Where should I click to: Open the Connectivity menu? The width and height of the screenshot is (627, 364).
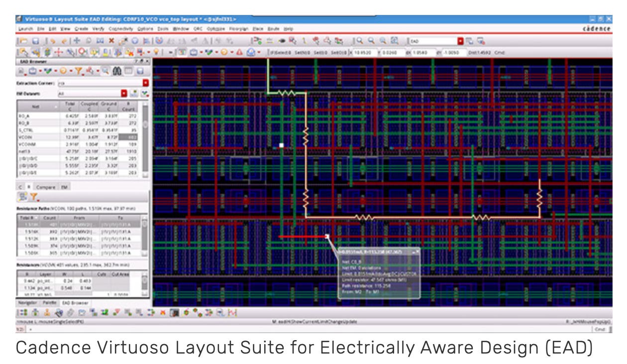click(121, 29)
